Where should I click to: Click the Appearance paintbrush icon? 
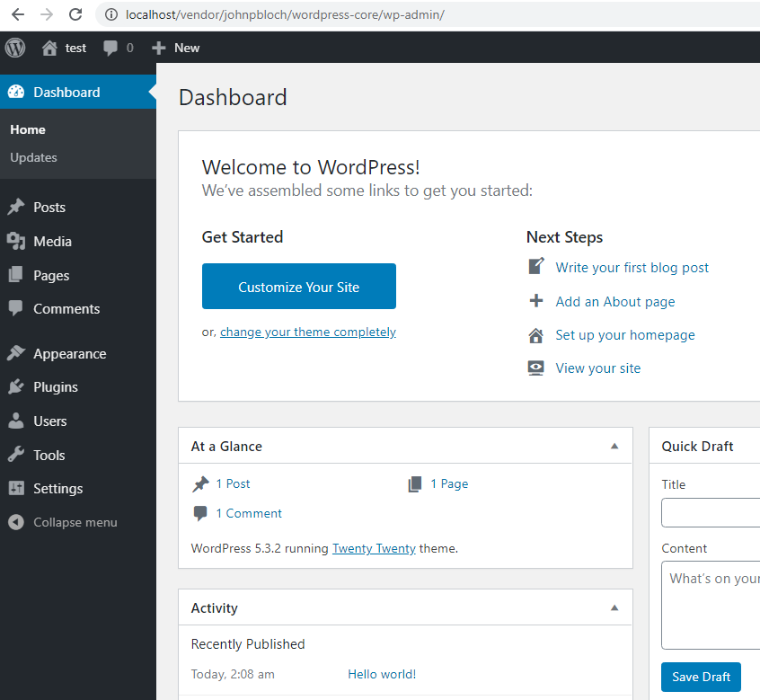click(x=15, y=354)
